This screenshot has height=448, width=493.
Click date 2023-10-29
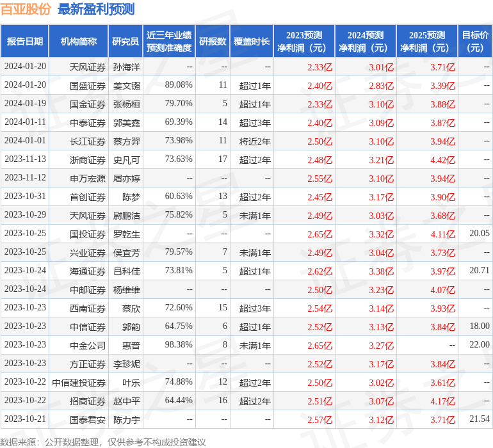tap(25, 215)
